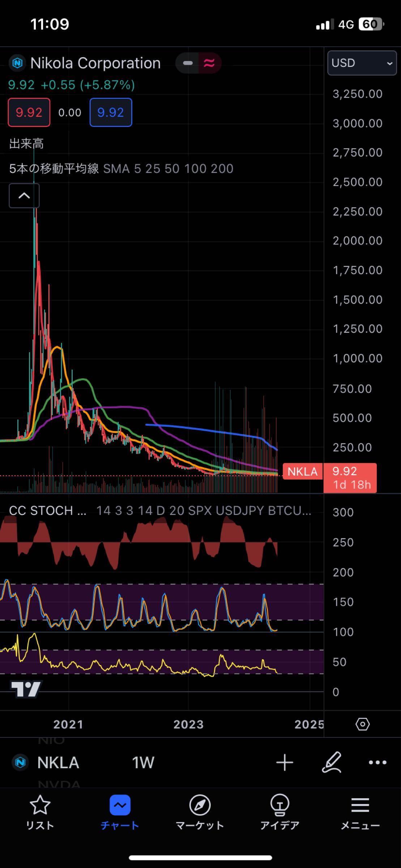The width and height of the screenshot is (401, 868).
Task: Tap the blue 9.92 buy price box
Action: tap(111, 112)
